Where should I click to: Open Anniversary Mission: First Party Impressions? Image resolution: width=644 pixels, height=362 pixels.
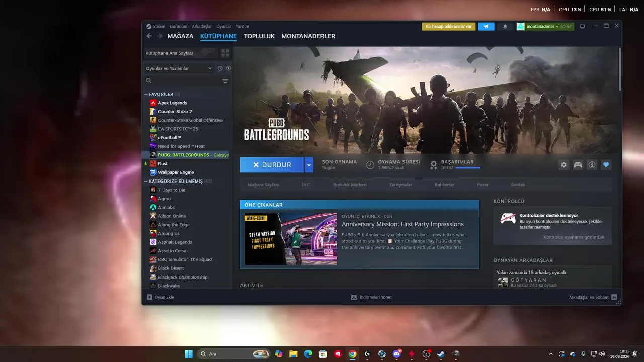point(403,224)
